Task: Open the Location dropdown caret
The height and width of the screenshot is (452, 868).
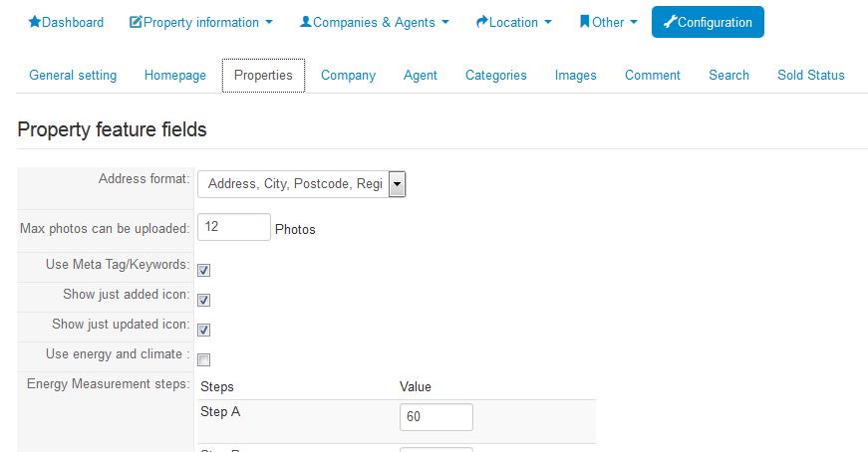Action: pyautogui.click(x=548, y=22)
